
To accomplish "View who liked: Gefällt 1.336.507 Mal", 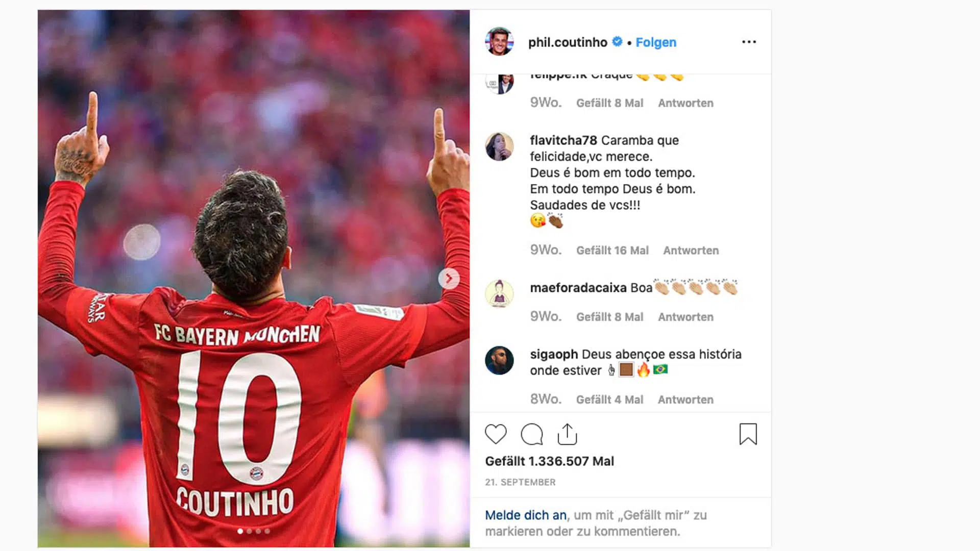I will tap(549, 461).
